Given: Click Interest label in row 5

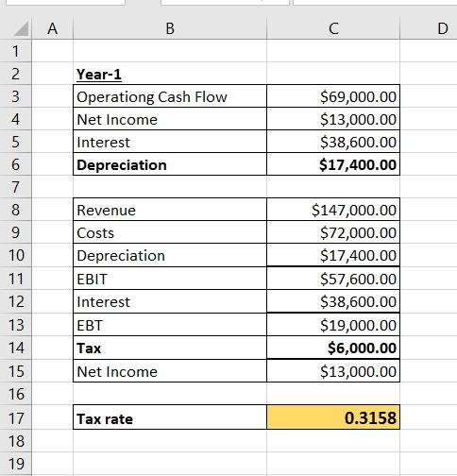Looking at the screenshot, I should 170,142.
